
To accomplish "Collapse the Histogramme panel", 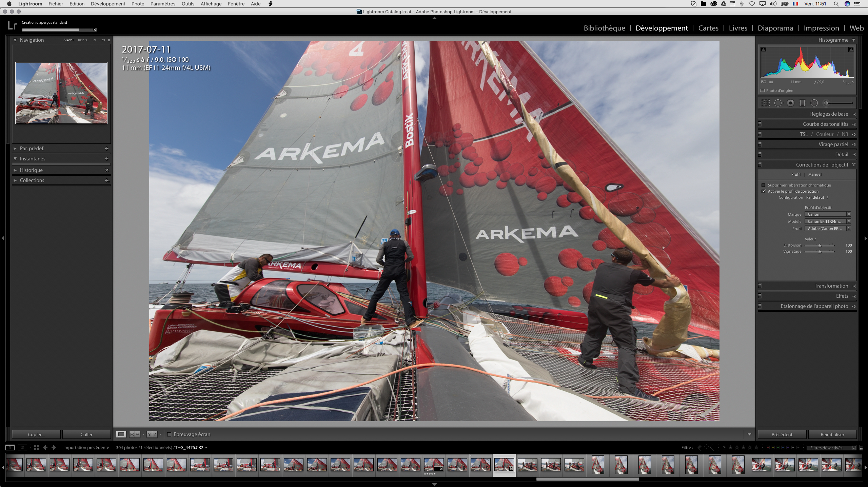I will coord(853,40).
